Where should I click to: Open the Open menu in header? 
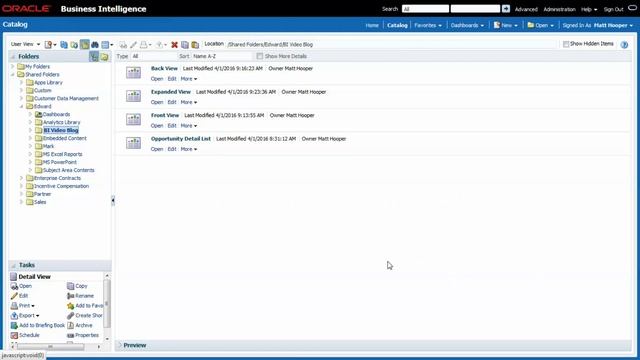tap(540, 25)
